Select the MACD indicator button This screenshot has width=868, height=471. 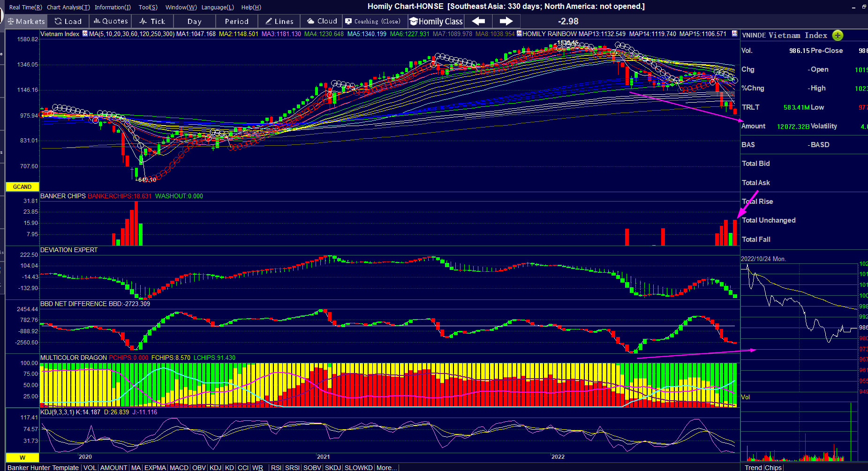point(179,468)
